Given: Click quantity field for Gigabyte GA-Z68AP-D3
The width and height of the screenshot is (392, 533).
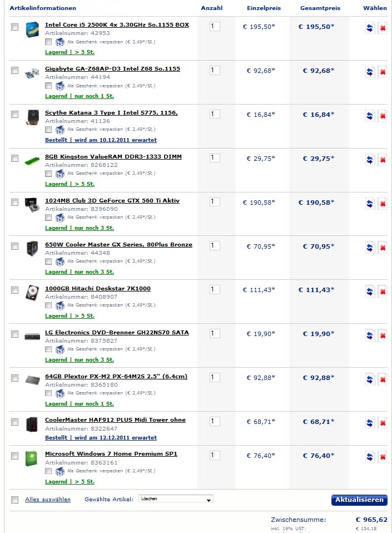Looking at the screenshot, I should (x=215, y=70).
